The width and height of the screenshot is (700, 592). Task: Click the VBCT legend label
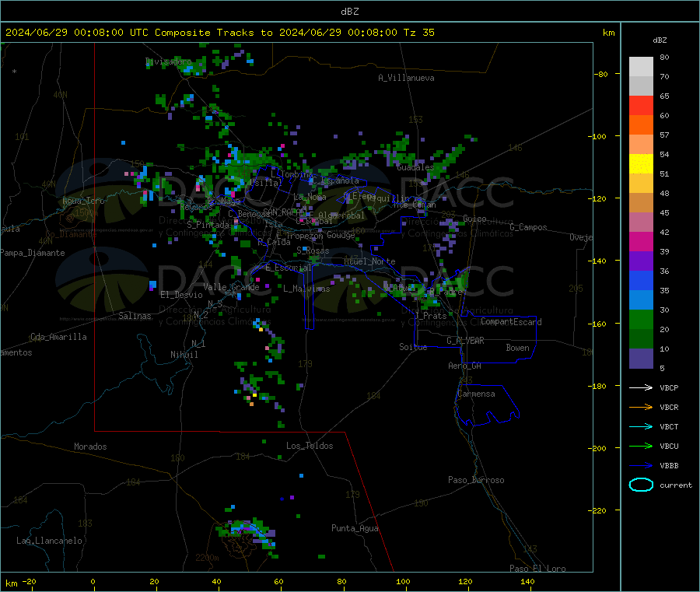click(669, 427)
